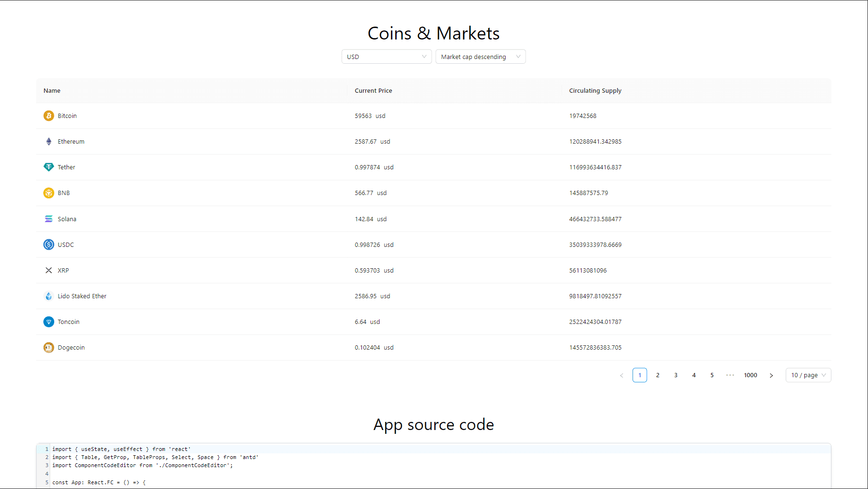
Task: Open the USD currency dropdown
Action: (386, 57)
